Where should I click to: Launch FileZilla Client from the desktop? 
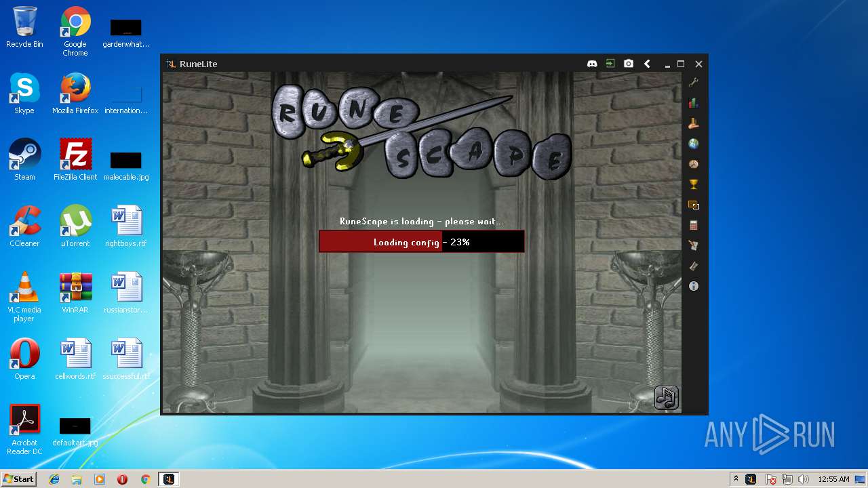pos(75,161)
